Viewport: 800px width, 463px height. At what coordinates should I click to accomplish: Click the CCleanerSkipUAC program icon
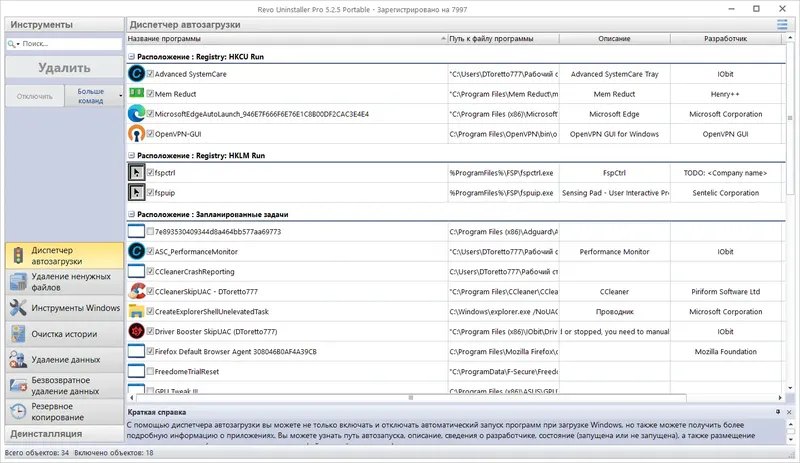coord(136,291)
